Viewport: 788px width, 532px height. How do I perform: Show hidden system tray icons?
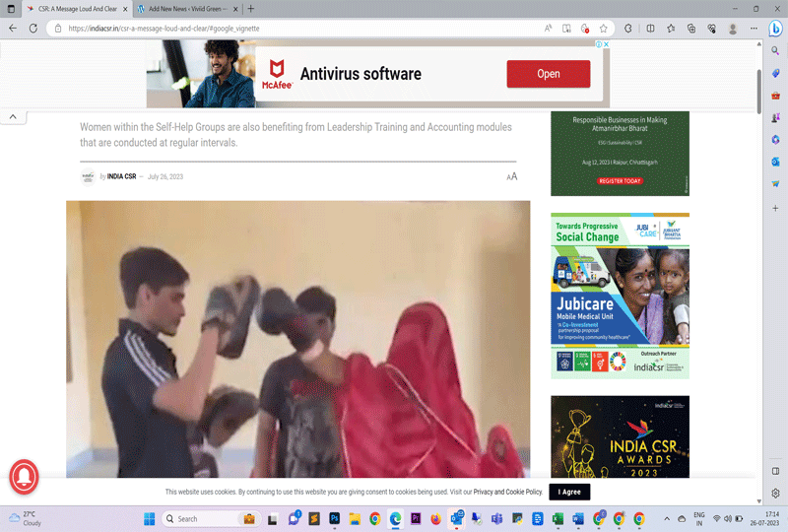pos(667,518)
